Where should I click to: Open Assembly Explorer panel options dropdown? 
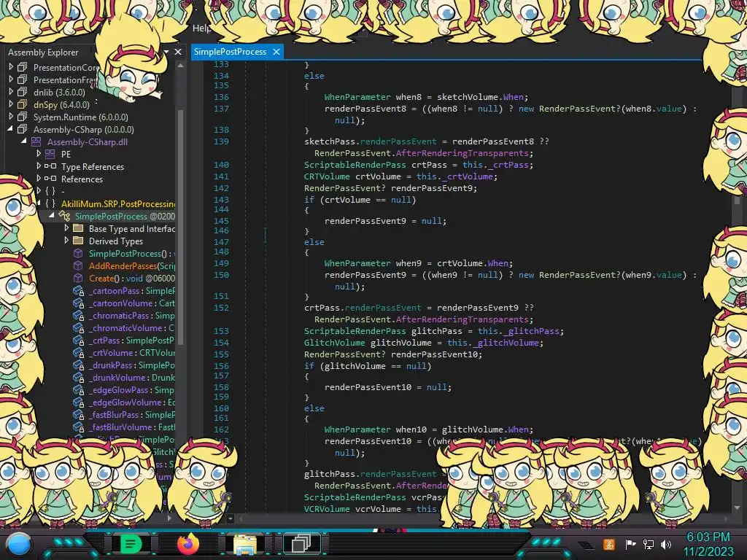click(166, 52)
